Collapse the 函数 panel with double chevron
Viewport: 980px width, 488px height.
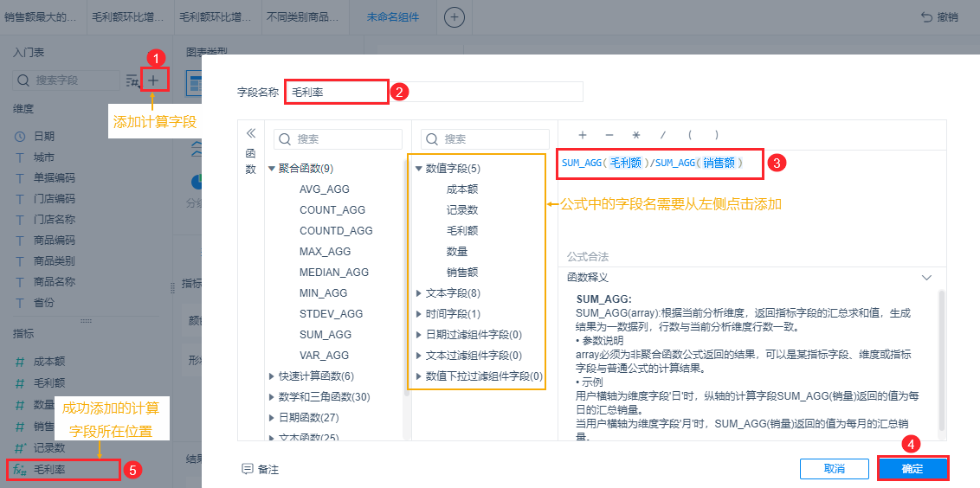(250, 133)
